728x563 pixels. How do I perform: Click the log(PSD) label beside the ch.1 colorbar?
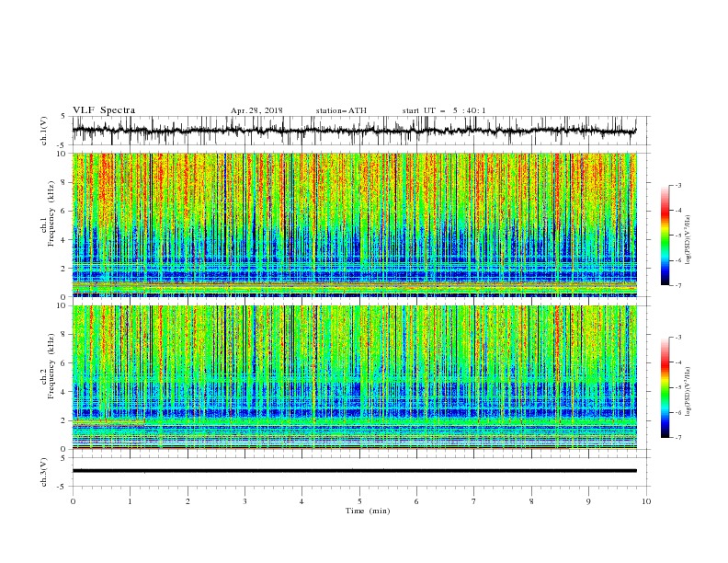pyautogui.click(x=688, y=240)
